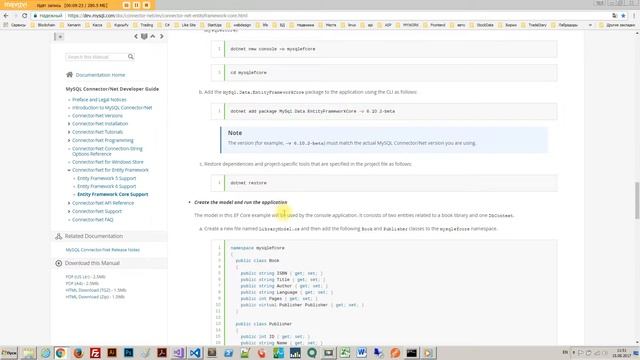Click the Start button on the taskbar

(x=9, y=353)
